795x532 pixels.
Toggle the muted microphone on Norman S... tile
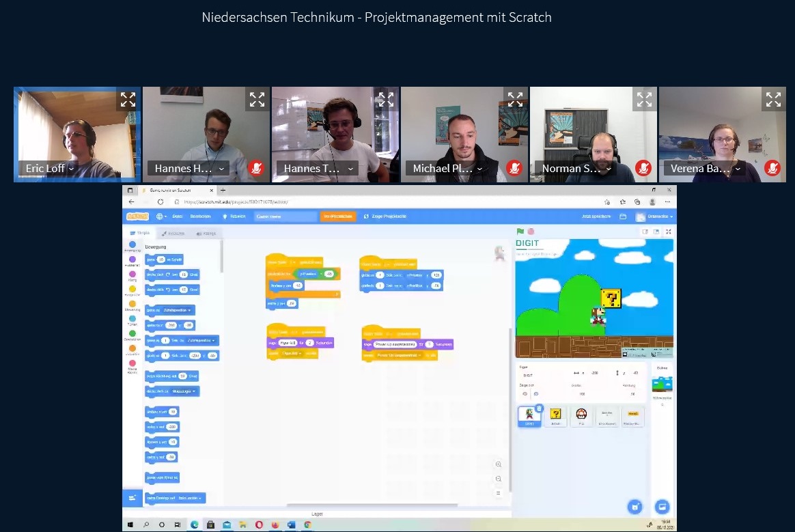[643, 168]
